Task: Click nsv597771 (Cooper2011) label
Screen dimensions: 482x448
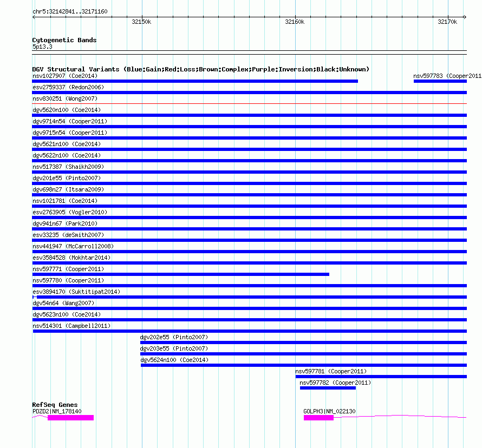Action: coord(68,269)
